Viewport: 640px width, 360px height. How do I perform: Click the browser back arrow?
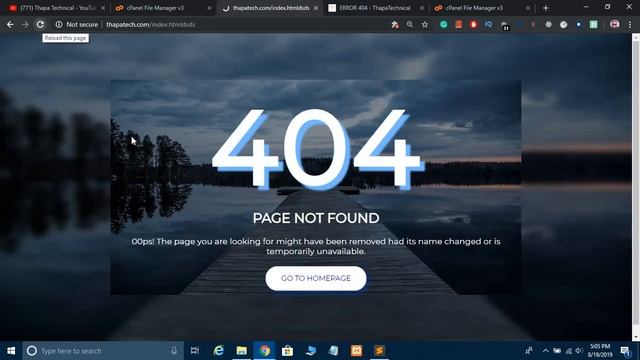(x=10, y=24)
